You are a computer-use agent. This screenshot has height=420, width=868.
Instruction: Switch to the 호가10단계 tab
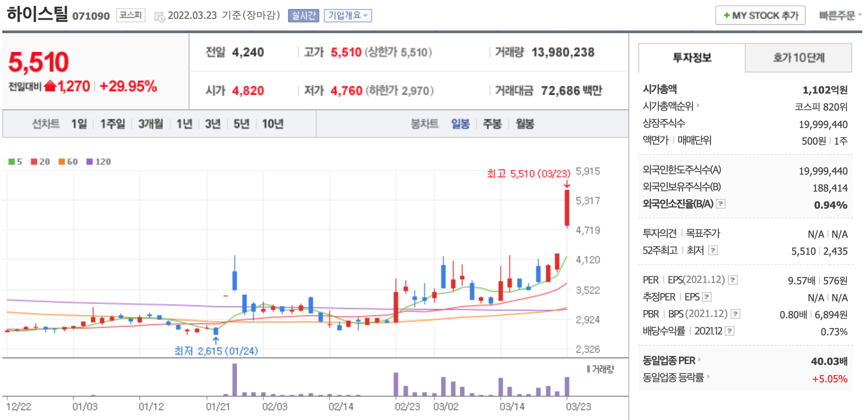click(x=799, y=58)
